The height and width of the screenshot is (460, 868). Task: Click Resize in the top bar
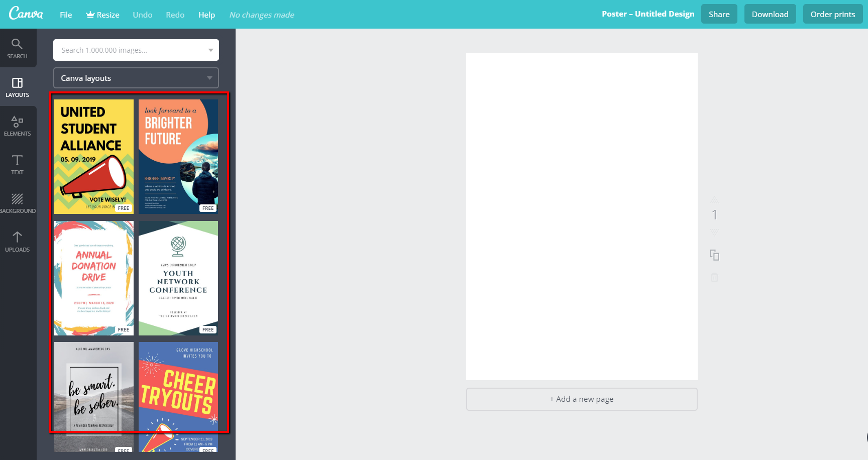pos(102,15)
